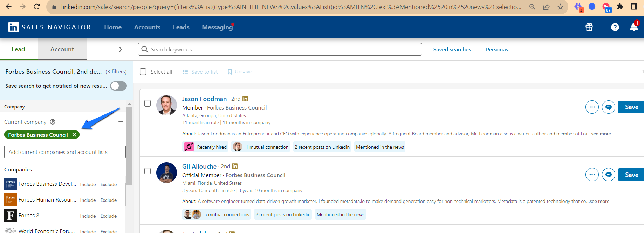Open the notifications bell
Image resolution: width=644 pixels, height=233 pixels.
[634, 27]
